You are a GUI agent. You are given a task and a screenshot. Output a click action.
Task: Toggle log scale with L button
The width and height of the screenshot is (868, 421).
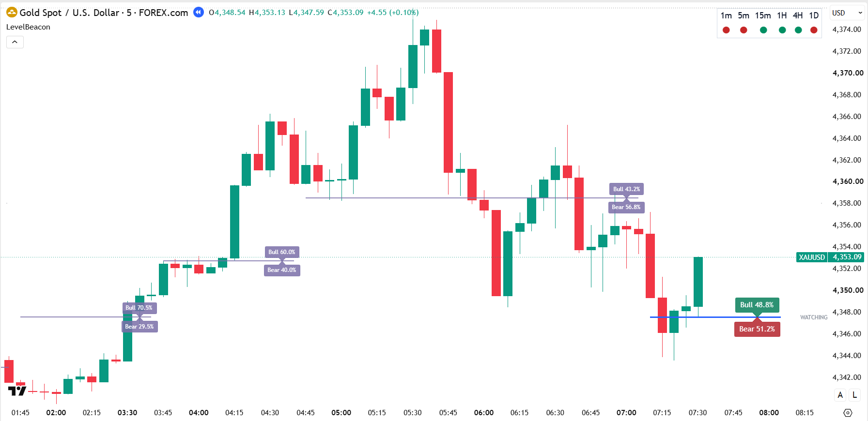point(855,395)
